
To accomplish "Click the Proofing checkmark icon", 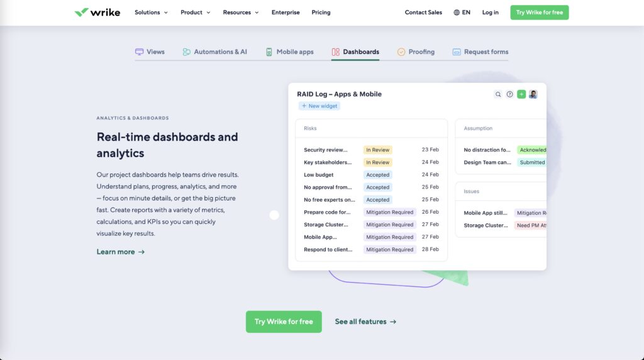I will click(x=401, y=52).
